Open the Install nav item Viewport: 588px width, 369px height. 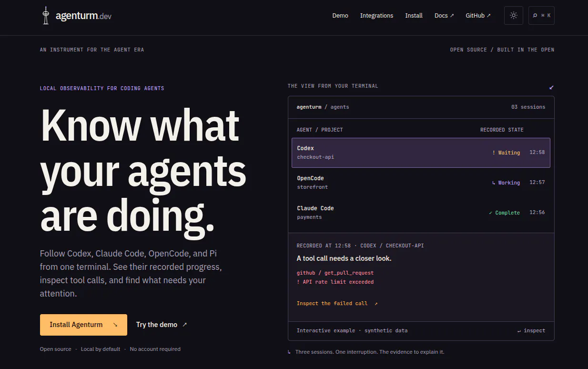(414, 16)
